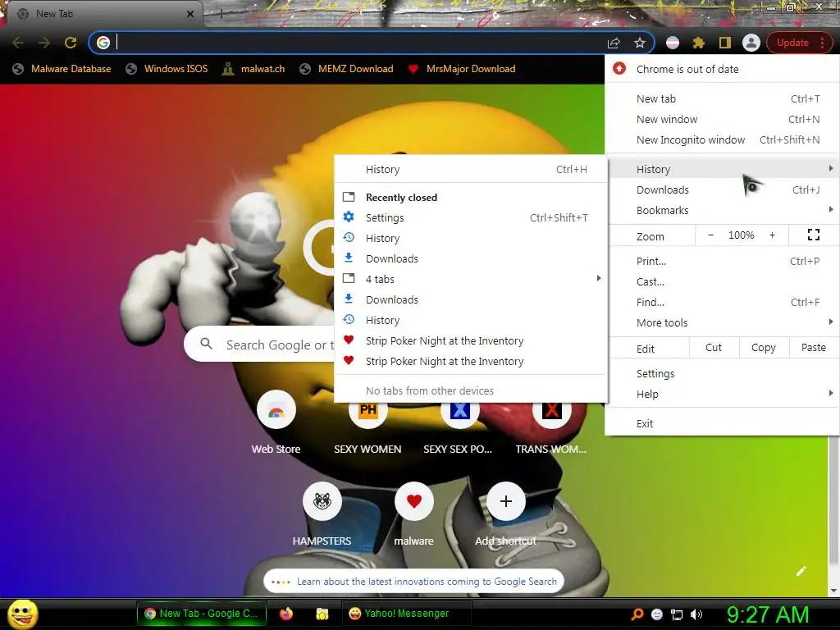Expand the More tools submenu

pos(722,322)
